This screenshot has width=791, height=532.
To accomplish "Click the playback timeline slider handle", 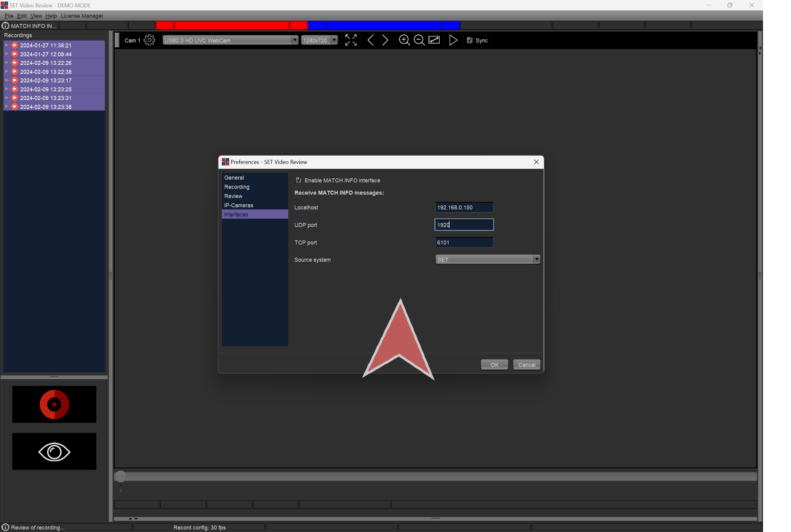I will click(x=121, y=476).
